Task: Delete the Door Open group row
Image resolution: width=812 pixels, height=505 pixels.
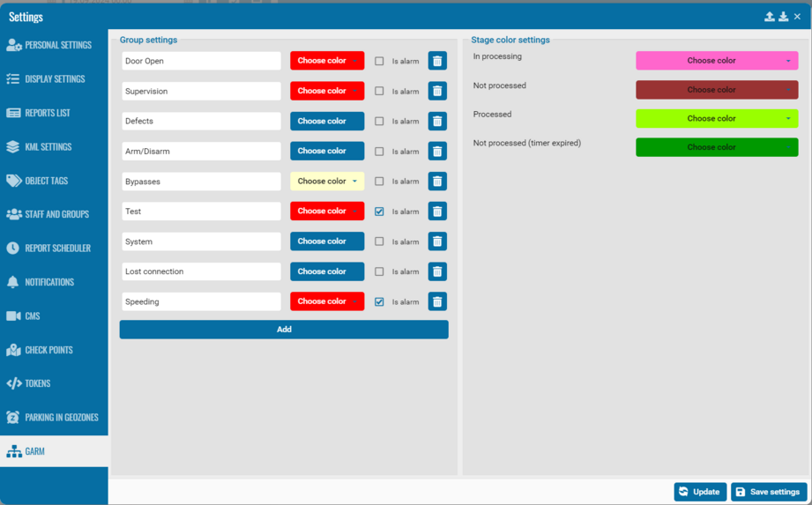Action: pos(437,61)
